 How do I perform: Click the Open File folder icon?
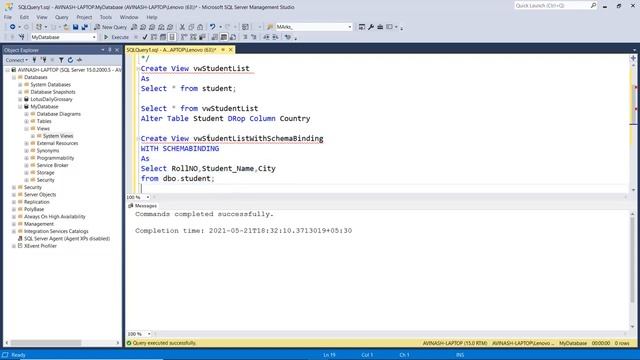click(x=66, y=27)
